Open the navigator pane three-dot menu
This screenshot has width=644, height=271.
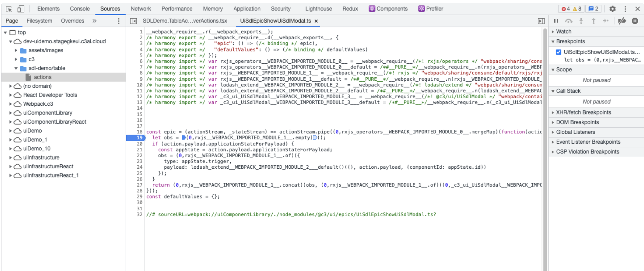[119, 21]
